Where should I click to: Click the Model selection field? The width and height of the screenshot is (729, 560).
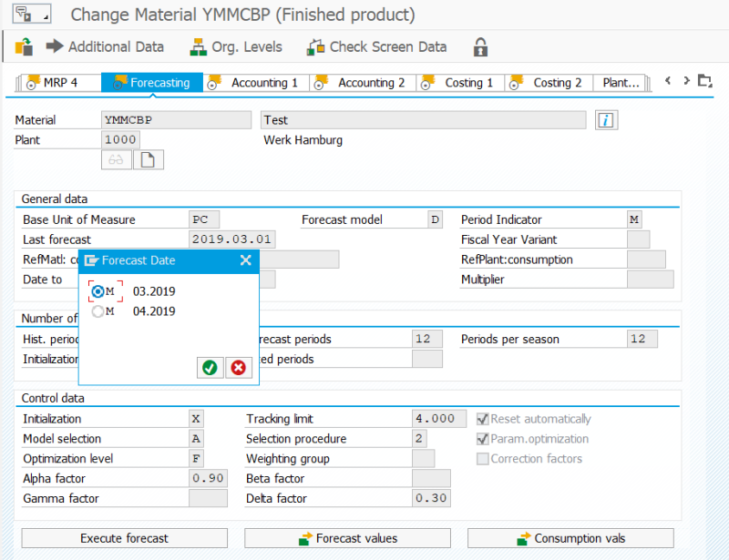click(x=196, y=439)
